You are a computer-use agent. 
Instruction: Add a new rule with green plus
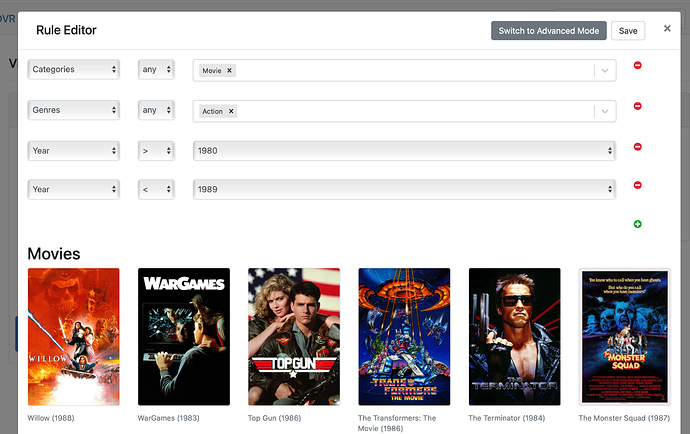637,224
